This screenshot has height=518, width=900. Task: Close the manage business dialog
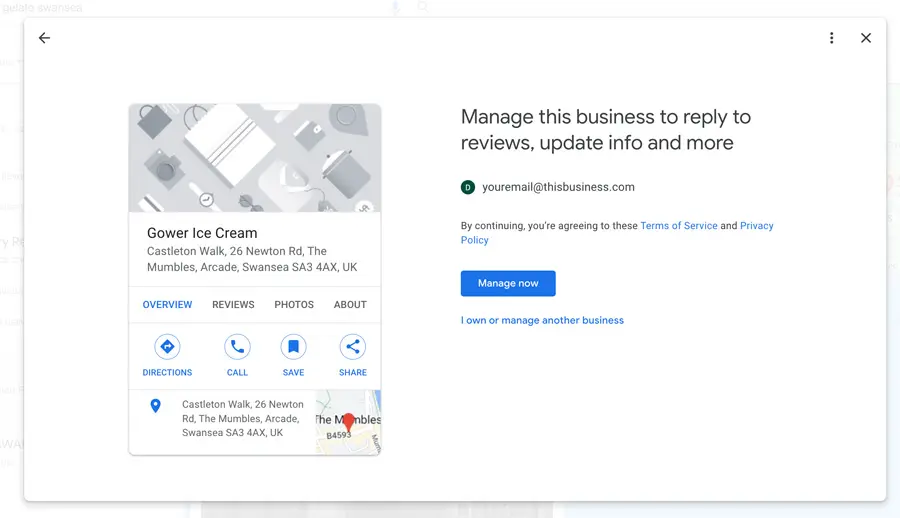pyautogui.click(x=866, y=38)
